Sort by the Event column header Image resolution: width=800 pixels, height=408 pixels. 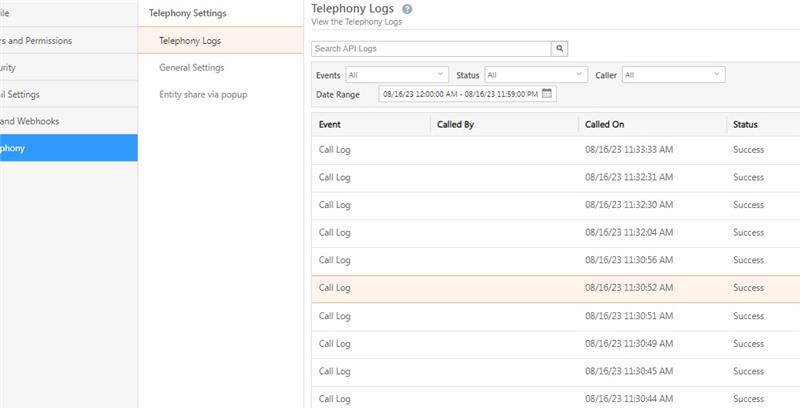pyautogui.click(x=330, y=125)
